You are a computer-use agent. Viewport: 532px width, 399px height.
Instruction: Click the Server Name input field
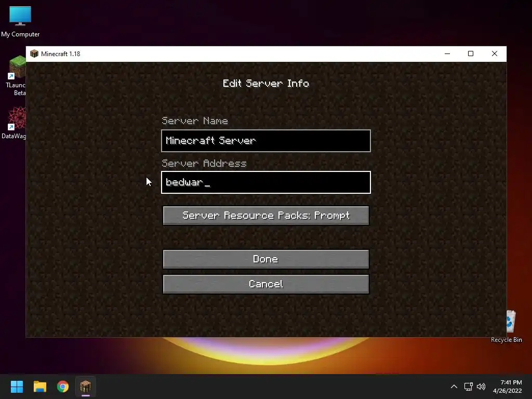(x=265, y=140)
